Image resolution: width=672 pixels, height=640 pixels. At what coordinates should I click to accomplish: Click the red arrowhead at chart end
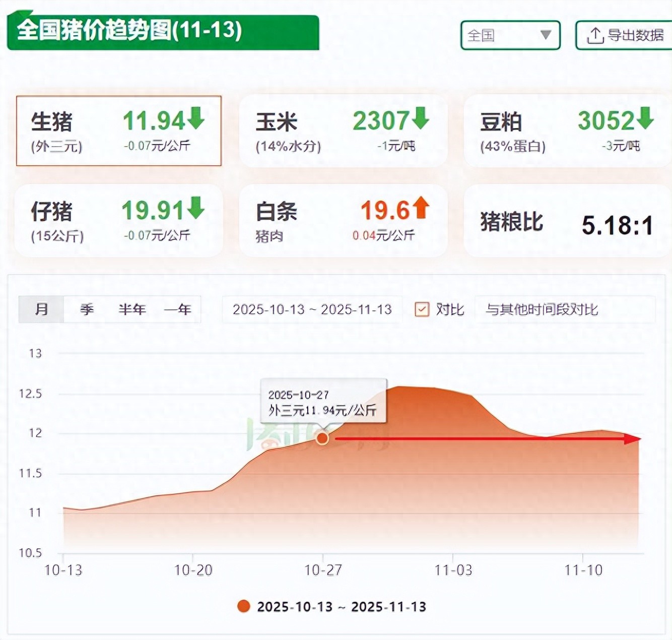pyautogui.click(x=633, y=438)
